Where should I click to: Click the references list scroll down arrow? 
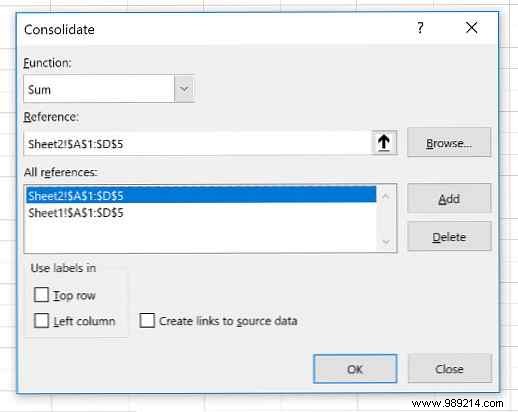(x=386, y=241)
